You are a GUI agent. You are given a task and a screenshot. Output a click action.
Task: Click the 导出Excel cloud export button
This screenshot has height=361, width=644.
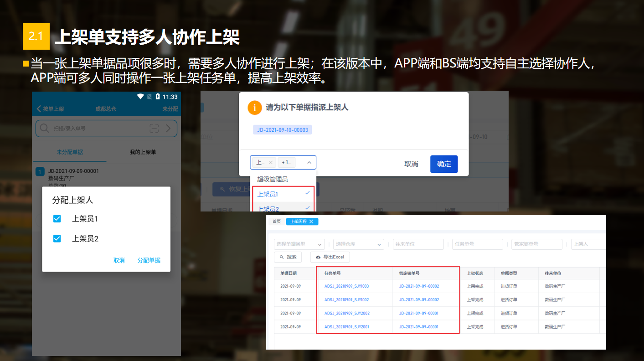click(x=330, y=257)
